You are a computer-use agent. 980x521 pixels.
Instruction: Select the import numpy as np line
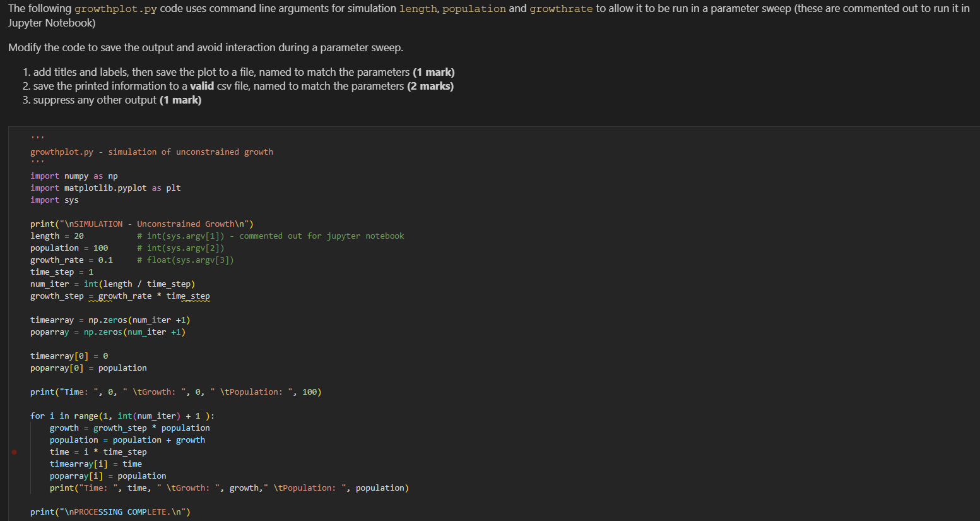74,176
